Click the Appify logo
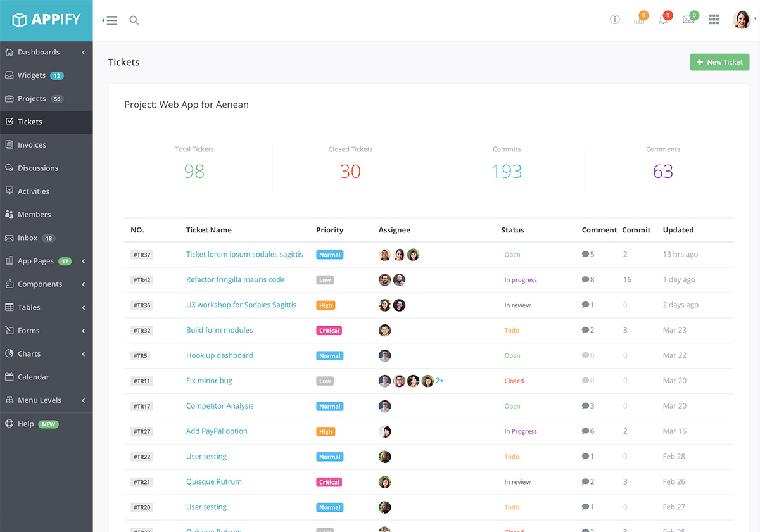Viewport: 760px width, 532px height. (46, 20)
